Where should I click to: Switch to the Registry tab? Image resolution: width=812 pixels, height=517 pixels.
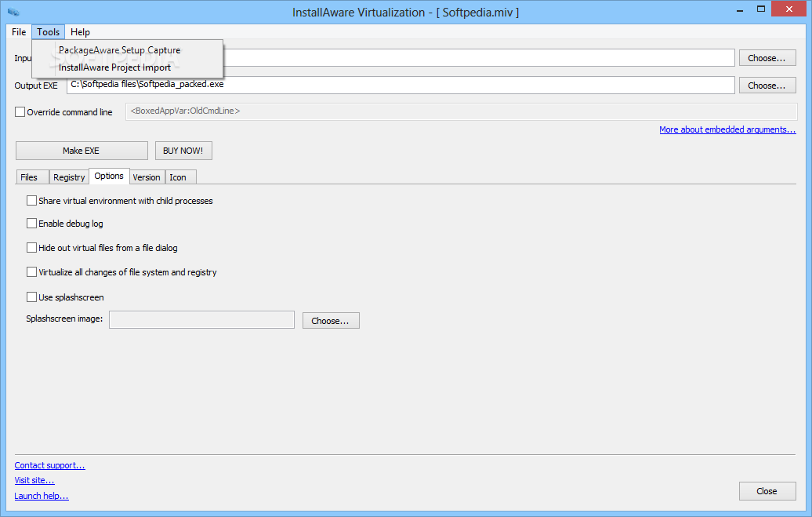tap(69, 177)
